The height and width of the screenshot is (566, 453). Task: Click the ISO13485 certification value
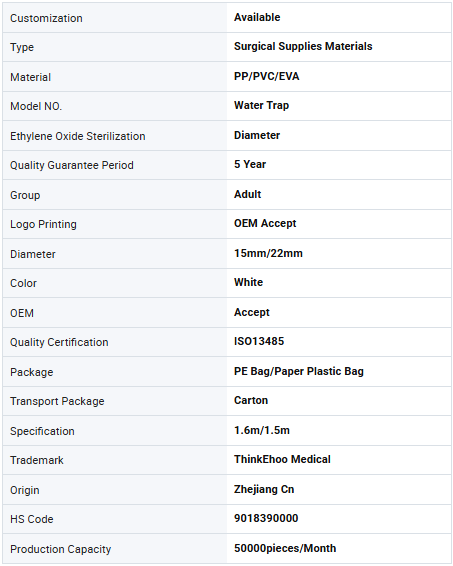pyautogui.click(x=259, y=341)
